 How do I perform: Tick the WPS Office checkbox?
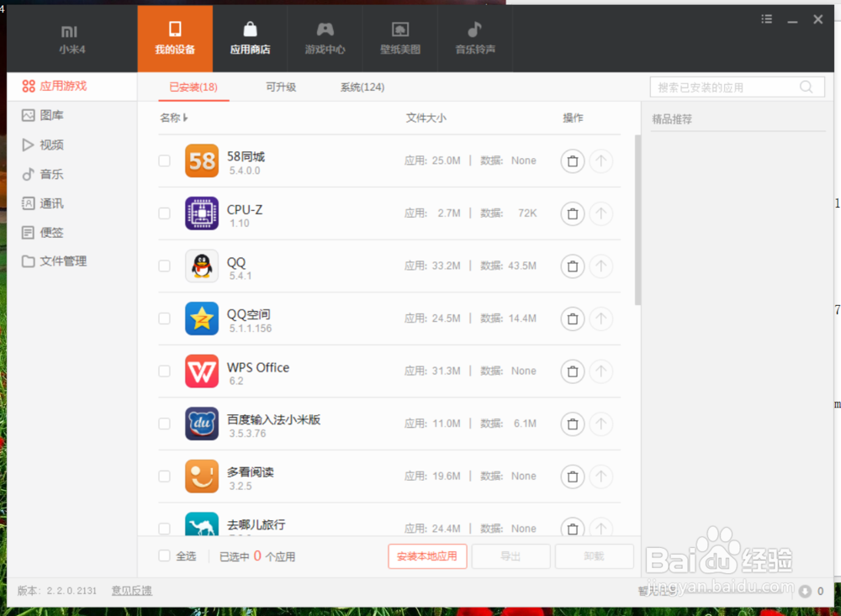[x=165, y=371]
